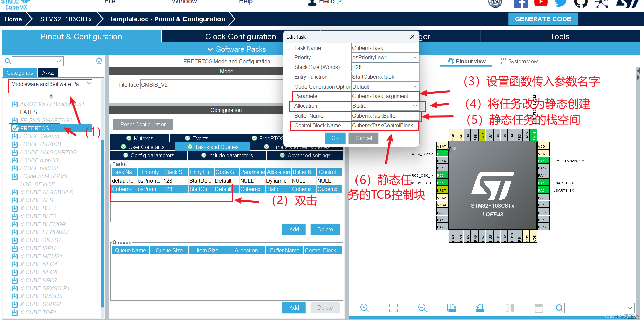The image size is (644, 322).
Task: Click the Home breadcrumb
Action: pyautogui.click(x=13, y=19)
